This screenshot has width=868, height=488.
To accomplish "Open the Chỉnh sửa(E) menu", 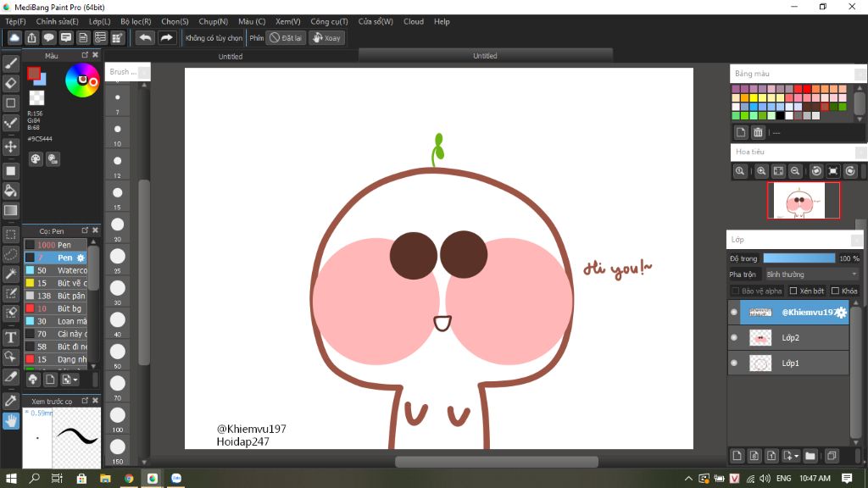I will point(57,21).
